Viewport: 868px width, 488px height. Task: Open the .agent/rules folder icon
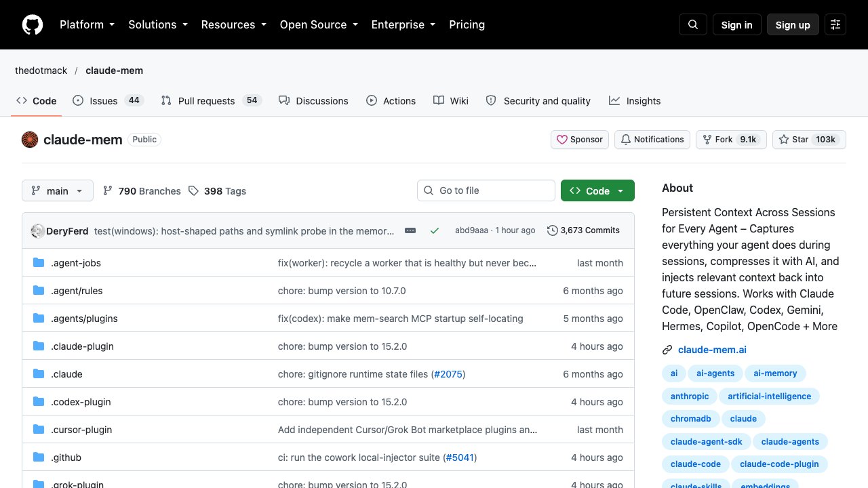(39, 291)
